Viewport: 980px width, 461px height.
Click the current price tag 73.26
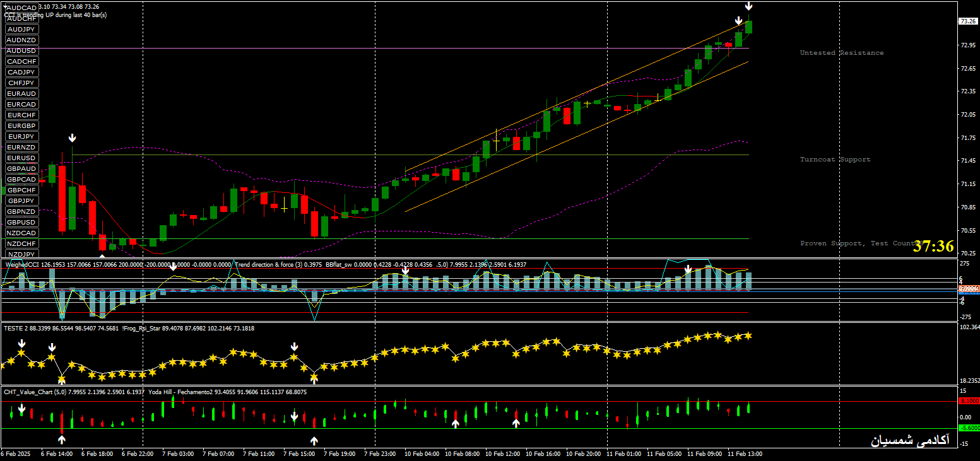pyautogui.click(x=968, y=21)
